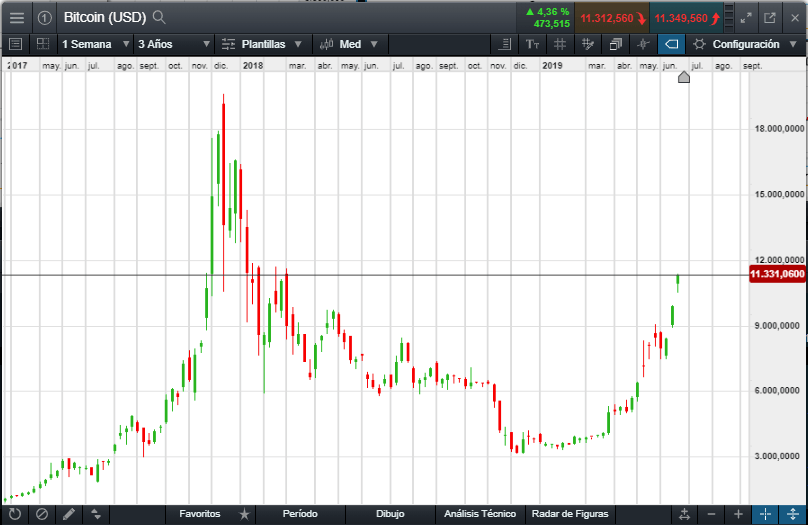Toggle chart gridlines icon
808x525 pixels.
[560, 44]
